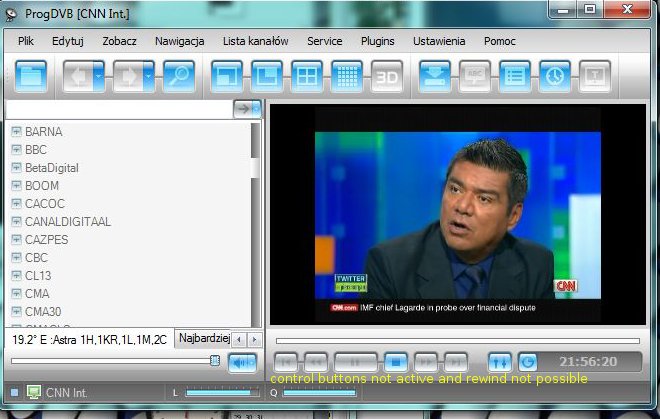Toggle the checkbox beside CNN Int. status
Screen dimensions: 660x419
click(14, 392)
